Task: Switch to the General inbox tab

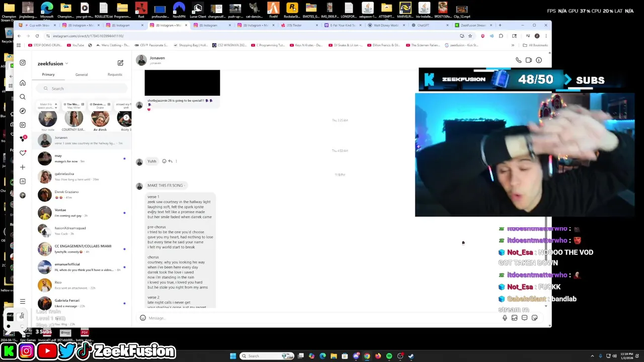Action: [x=82, y=74]
